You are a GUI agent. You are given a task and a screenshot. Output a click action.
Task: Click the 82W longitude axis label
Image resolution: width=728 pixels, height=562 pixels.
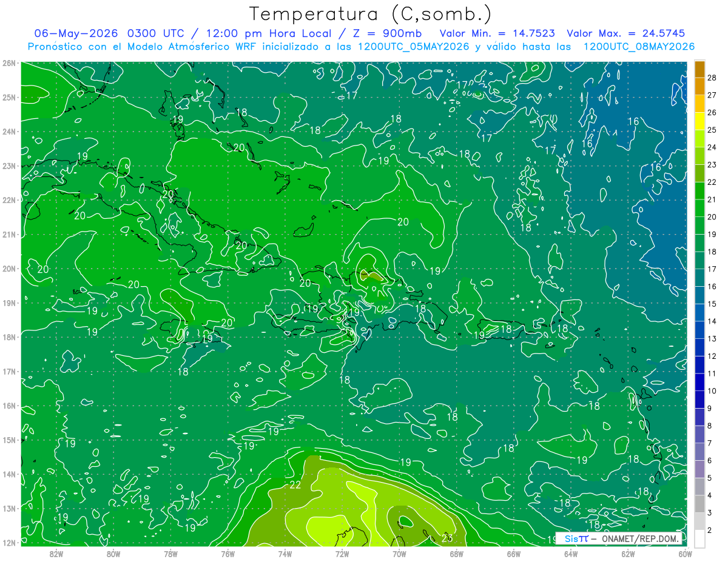tap(56, 554)
